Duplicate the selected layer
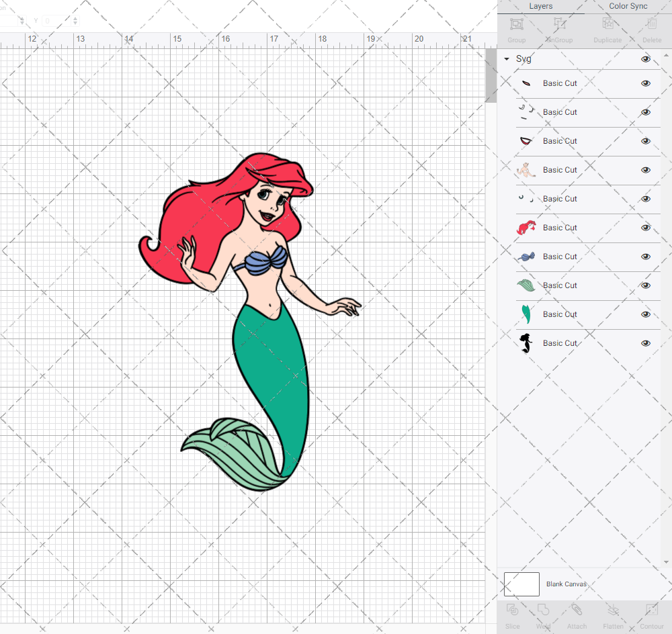The width and height of the screenshot is (672, 634). coord(607,30)
